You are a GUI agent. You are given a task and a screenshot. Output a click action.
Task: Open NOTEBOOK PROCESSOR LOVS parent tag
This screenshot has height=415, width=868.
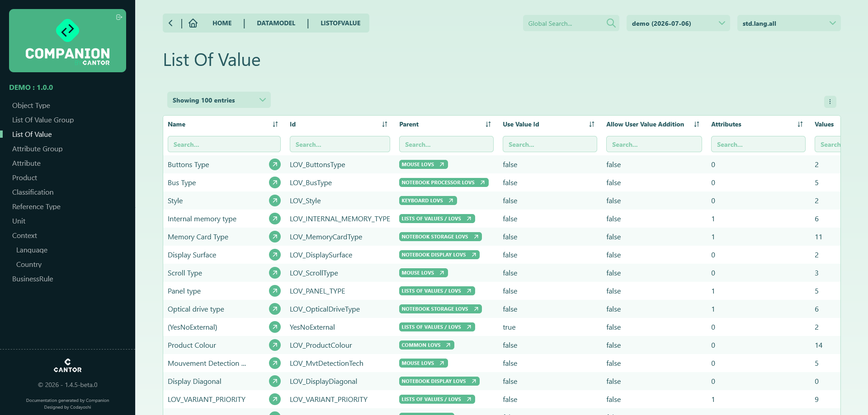tap(443, 182)
